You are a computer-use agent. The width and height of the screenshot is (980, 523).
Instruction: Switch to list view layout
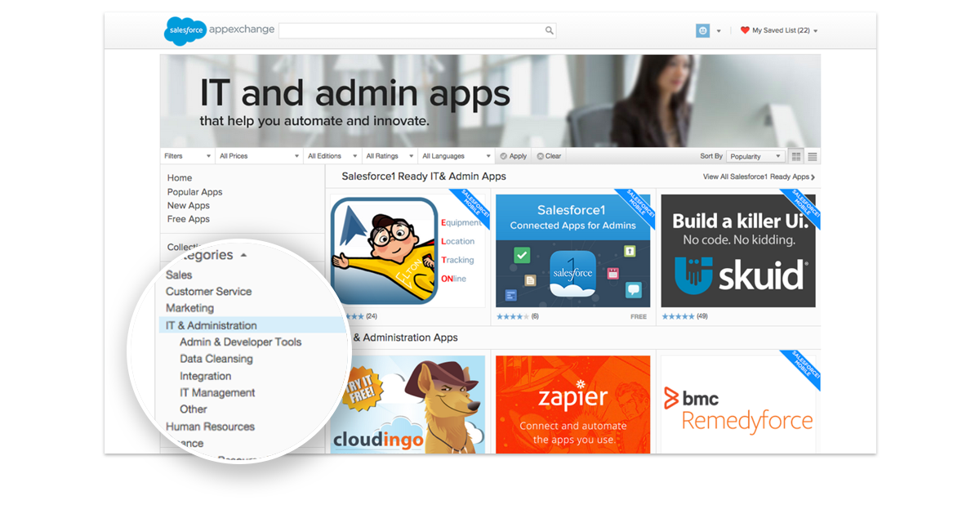[x=813, y=156]
